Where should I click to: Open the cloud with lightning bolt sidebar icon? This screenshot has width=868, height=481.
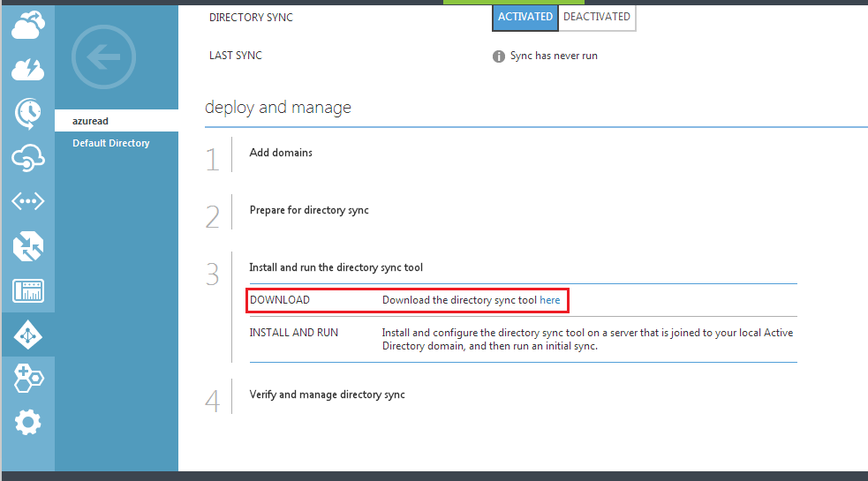(28, 69)
